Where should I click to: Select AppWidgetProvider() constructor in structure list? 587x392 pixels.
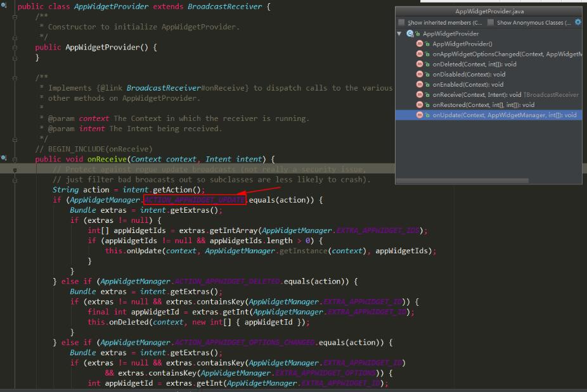click(x=462, y=44)
